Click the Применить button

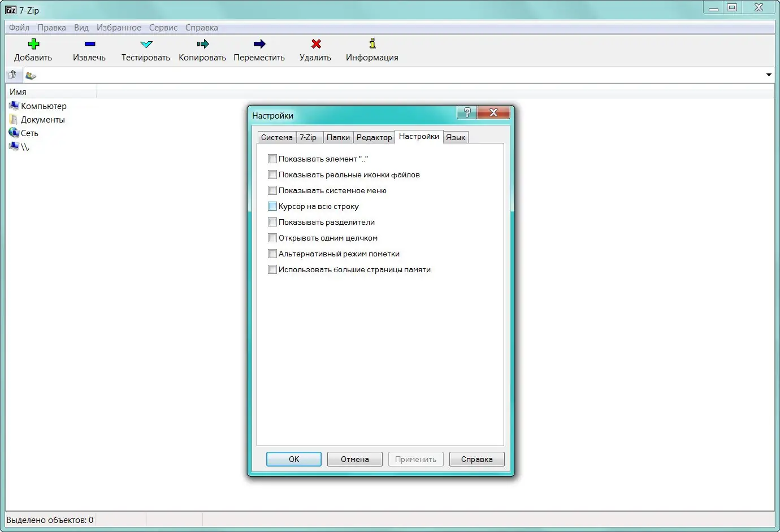[416, 459]
